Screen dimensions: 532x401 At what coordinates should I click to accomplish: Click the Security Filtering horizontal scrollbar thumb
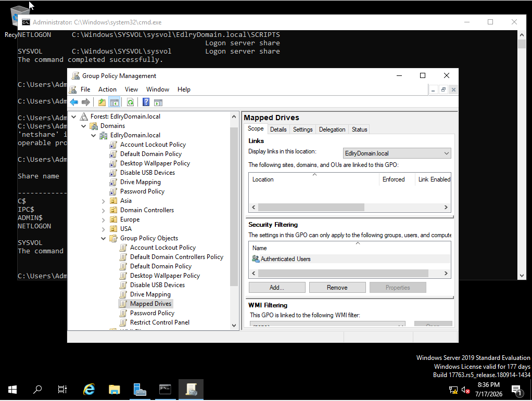(343, 273)
